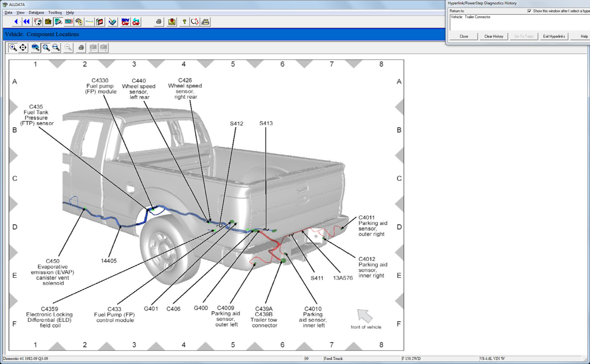Uncheck the Show this window checkbox
Image resolution: width=590 pixels, height=364 pixels.
pyautogui.click(x=530, y=10)
